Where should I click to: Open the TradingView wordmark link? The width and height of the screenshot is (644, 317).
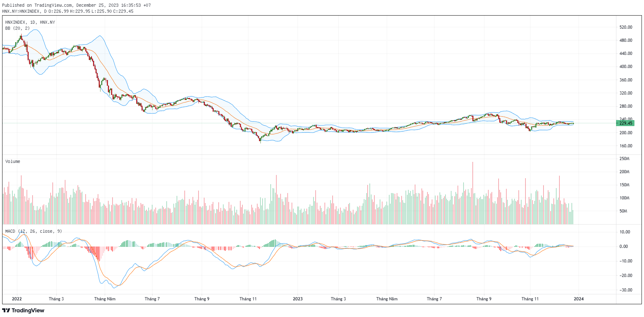(x=28, y=311)
